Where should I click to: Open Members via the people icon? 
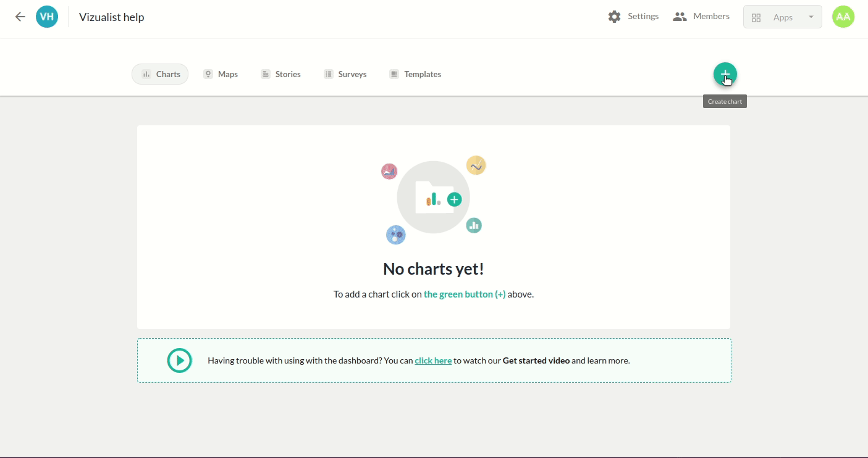(x=680, y=17)
